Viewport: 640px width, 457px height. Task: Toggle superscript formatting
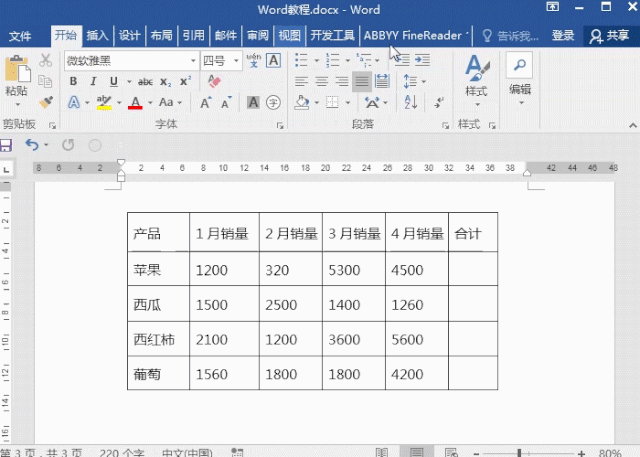tap(185, 81)
